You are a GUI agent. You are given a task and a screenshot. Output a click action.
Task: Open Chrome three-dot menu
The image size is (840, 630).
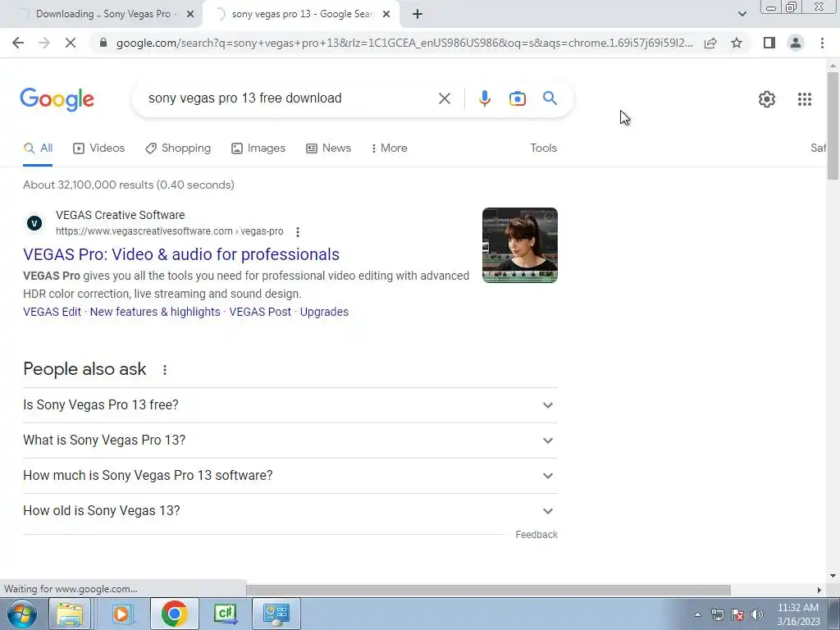(x=822, y=43)
